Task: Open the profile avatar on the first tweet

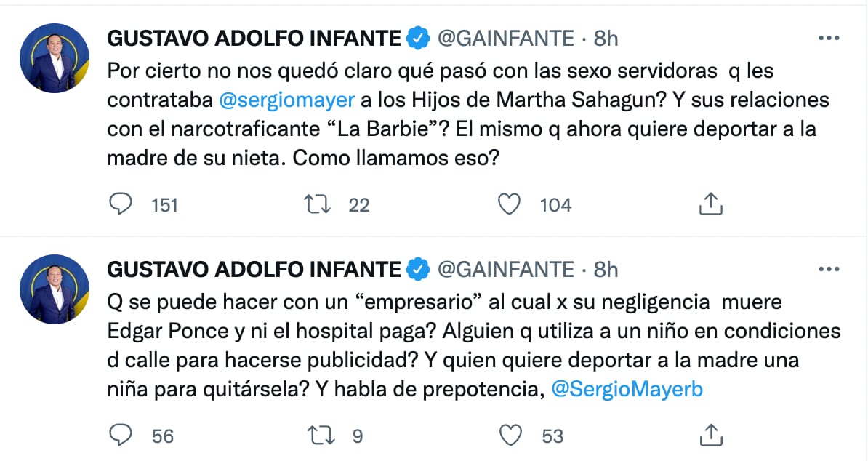Action: coord(54,54)
